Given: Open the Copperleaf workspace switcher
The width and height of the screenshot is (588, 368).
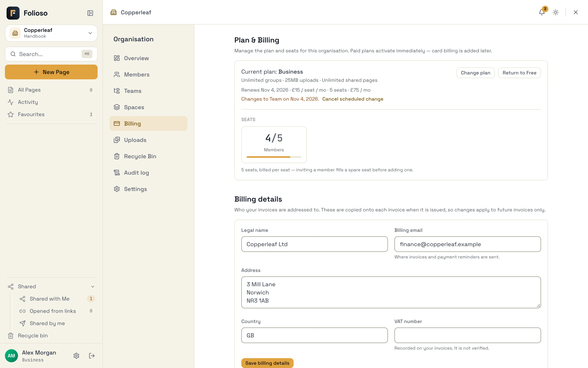Looking at the screenshot, I should coord(51,33).
